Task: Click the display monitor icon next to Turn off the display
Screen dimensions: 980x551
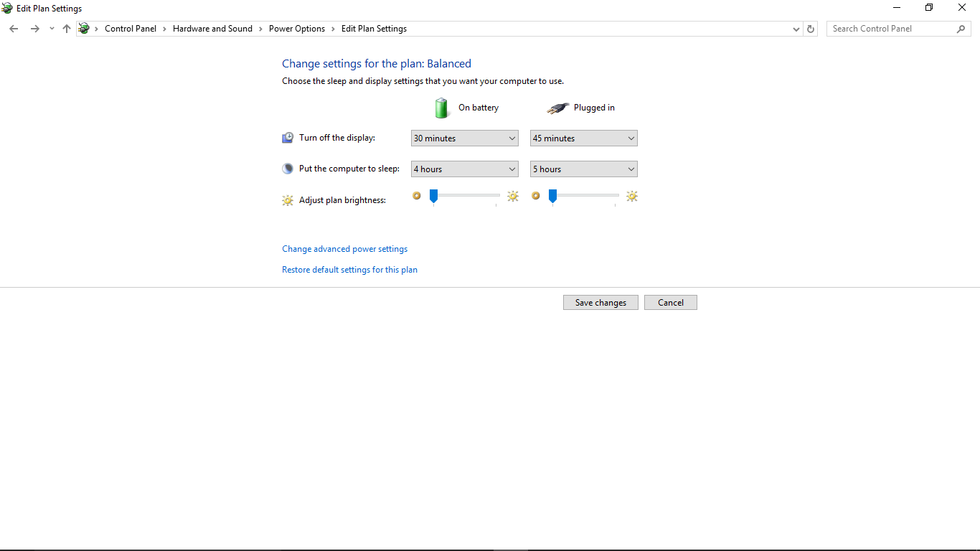Action: [x=288, y=137]
